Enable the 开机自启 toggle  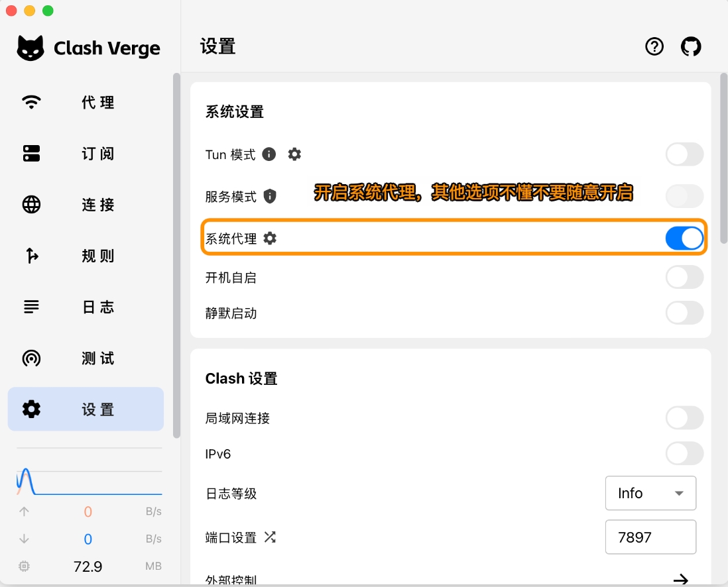(x=684, y=277)
